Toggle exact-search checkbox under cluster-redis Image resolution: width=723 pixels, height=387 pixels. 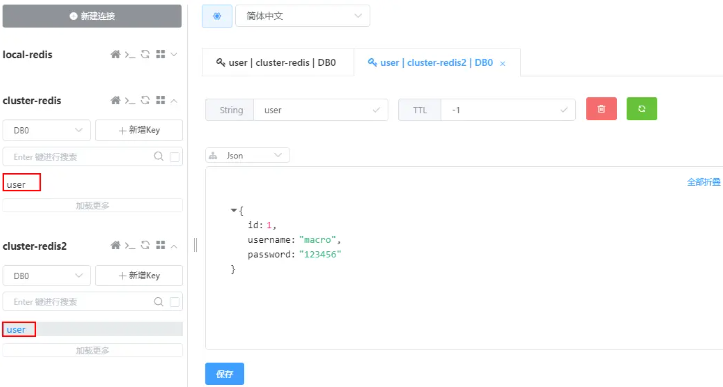175,157
